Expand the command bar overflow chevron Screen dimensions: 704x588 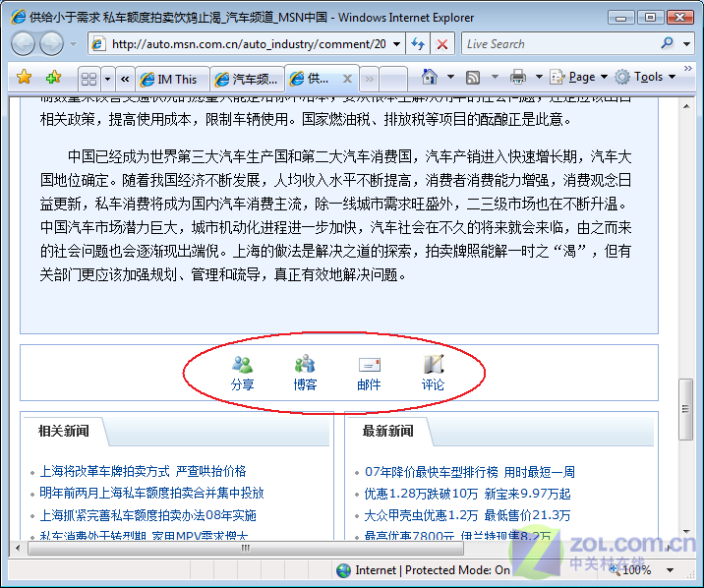688,68
